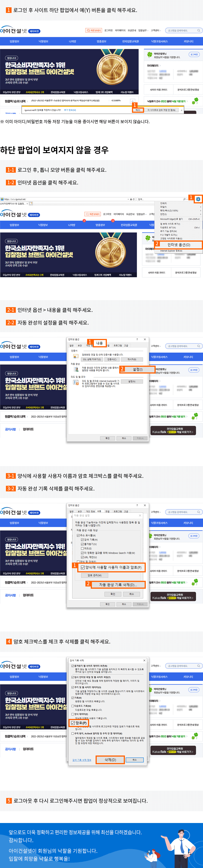This screenshot has width=203, height=868.
Task: Open the browser search box dropdown arrow
Action: (187, 199)
